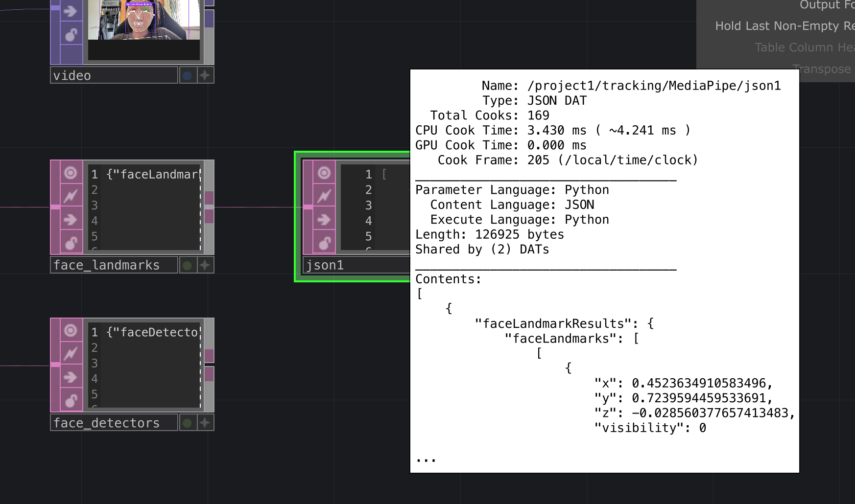Image resolution: width=855 pixels, height=504 pixels.
Task: Toggle clone immune lightning flag on face_detectors
Action: [71, 354]
